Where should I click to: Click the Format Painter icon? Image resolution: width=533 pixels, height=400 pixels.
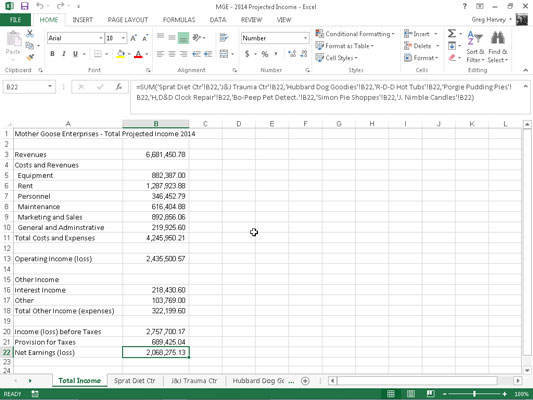tap(30, 57)
